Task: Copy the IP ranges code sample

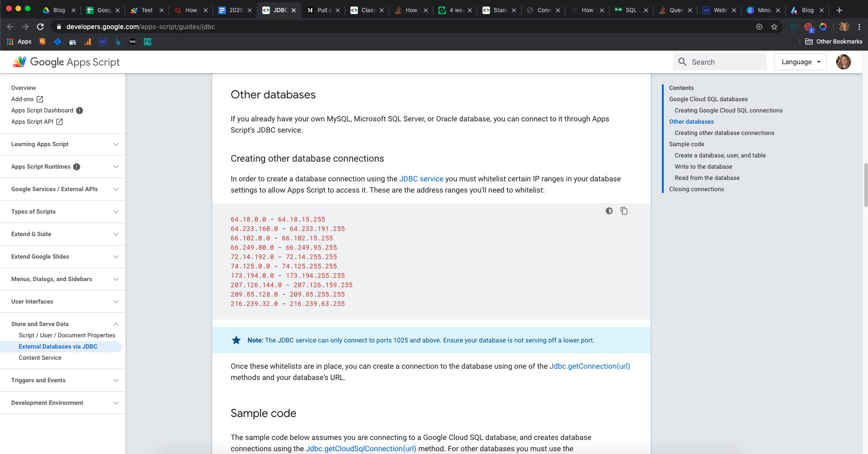Action: click(624, 211)
